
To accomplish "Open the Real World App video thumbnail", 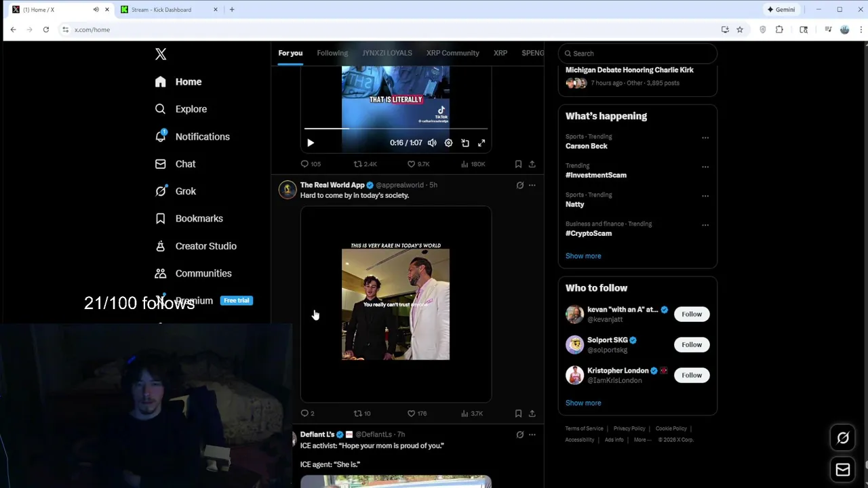I will [x=396, y=304].
